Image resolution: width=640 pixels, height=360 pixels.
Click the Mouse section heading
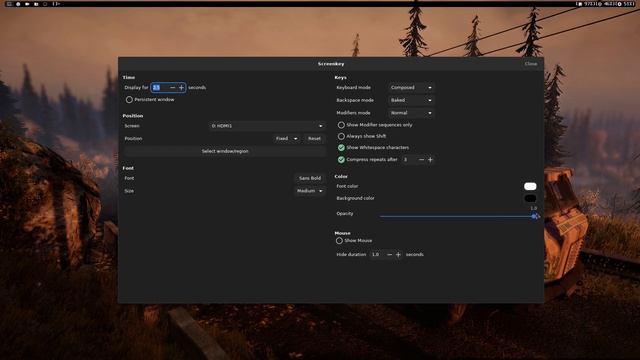click(x=342, y=233)
